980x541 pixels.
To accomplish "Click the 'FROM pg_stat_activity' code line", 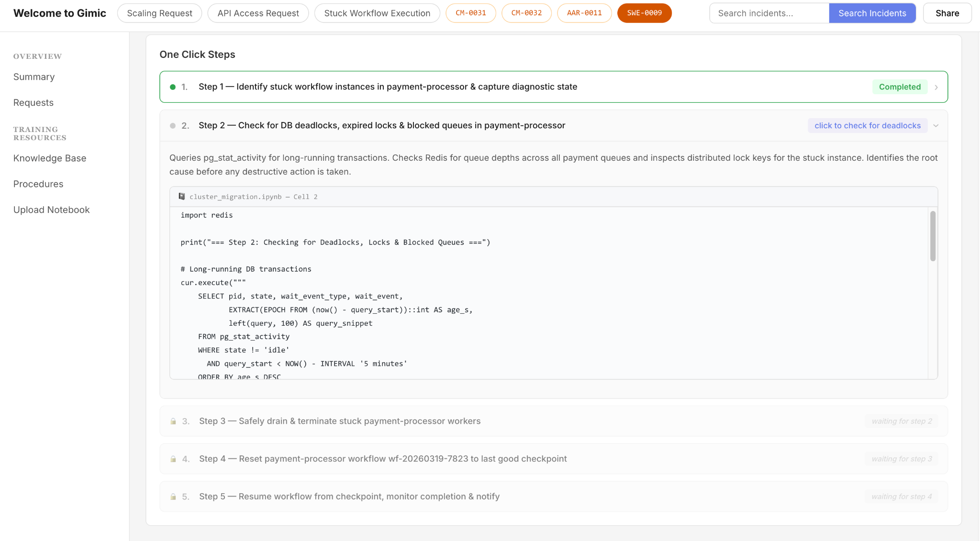I will click(x=244, y=337).
